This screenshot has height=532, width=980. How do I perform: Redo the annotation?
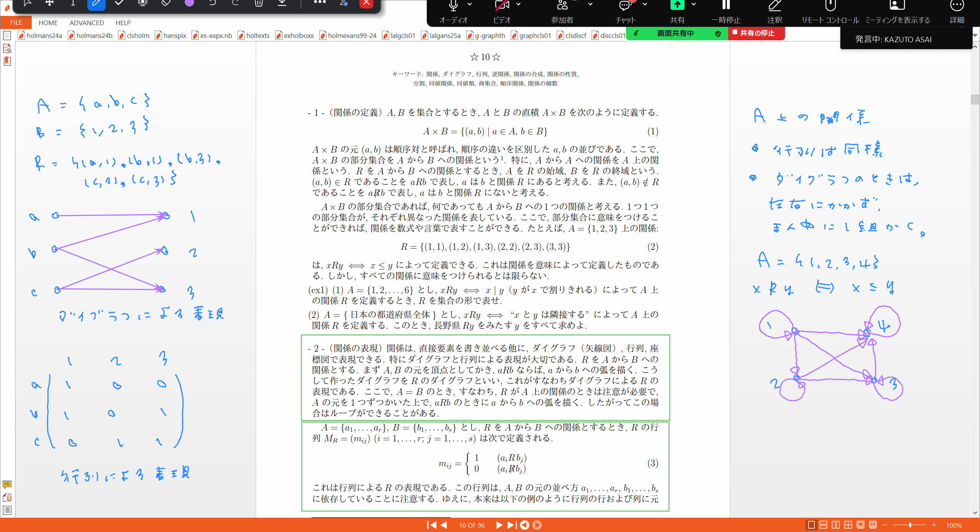[236, 3]
